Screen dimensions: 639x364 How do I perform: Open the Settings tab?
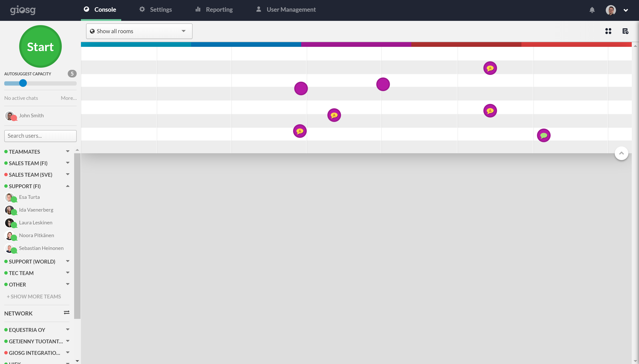point(155,10)
